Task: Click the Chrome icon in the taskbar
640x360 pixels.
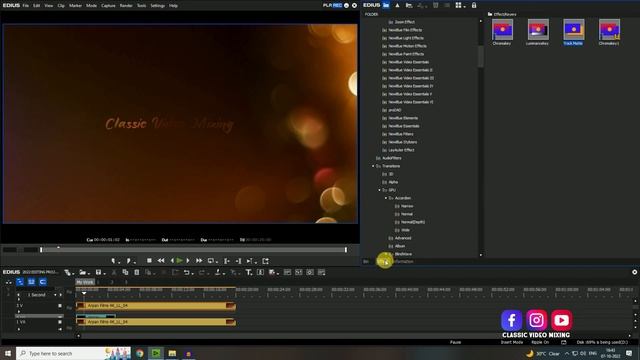Action: click(140, 353)
